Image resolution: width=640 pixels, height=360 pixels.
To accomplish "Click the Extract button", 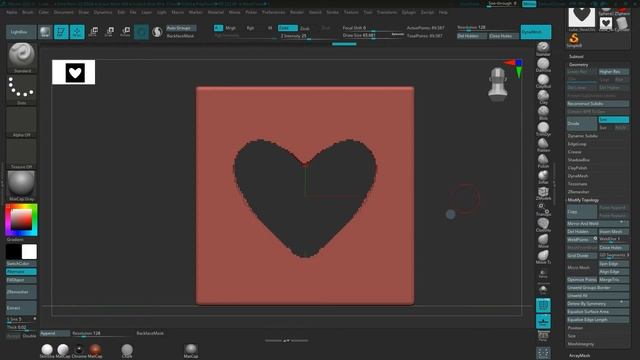I will click(x=21, y=308).
